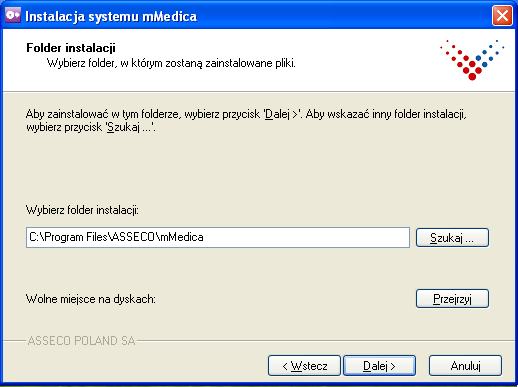Viewport: 518px width, 387px height.
Task: Click the installation folder path field
Action: (218, 237)
